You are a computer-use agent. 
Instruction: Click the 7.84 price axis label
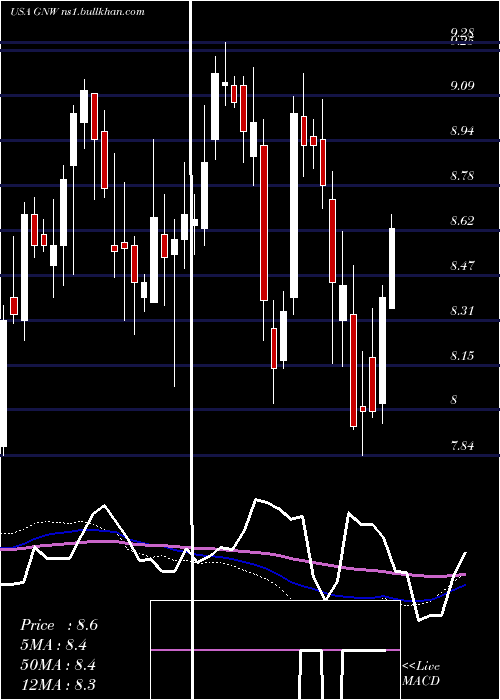(462, 446)
